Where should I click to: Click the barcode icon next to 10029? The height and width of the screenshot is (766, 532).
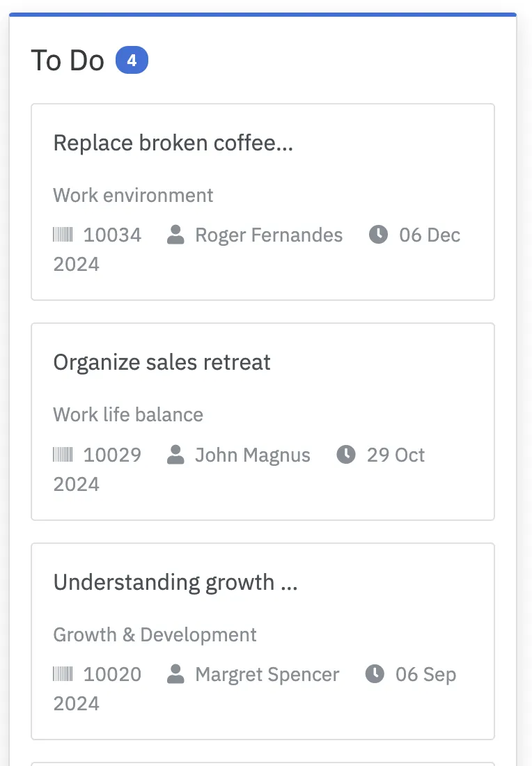tap(63, 455)
